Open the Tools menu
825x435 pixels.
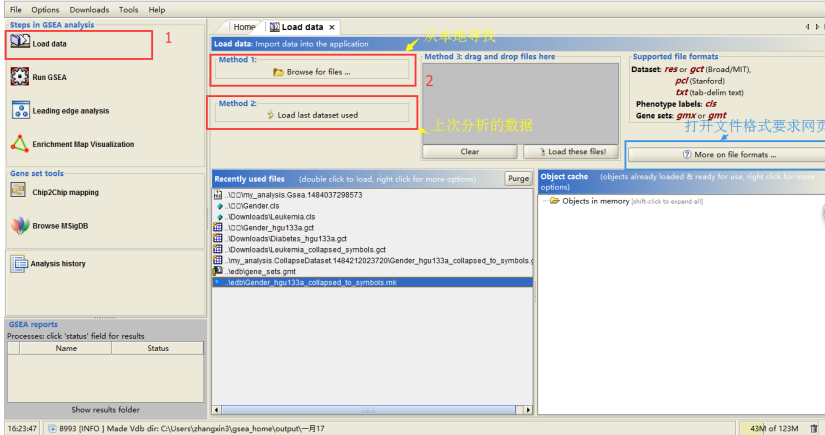[128, 9]
